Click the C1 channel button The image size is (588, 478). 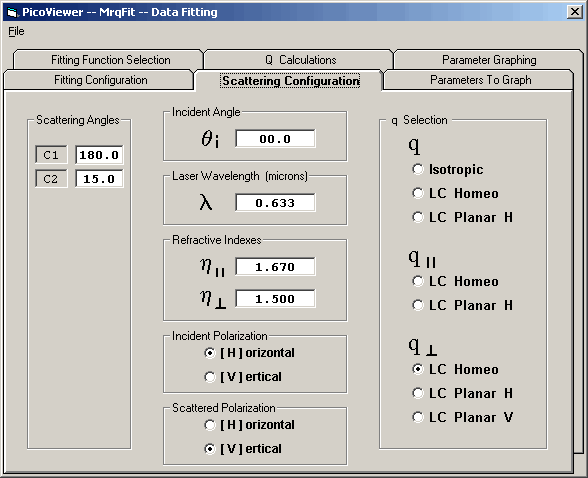coord(51,155)
